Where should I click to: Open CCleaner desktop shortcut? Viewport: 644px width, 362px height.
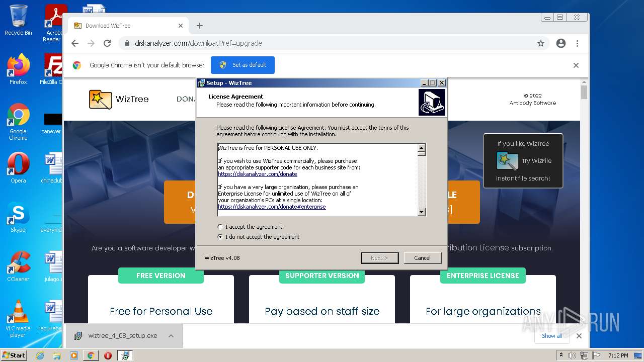[x=18, y=266]
